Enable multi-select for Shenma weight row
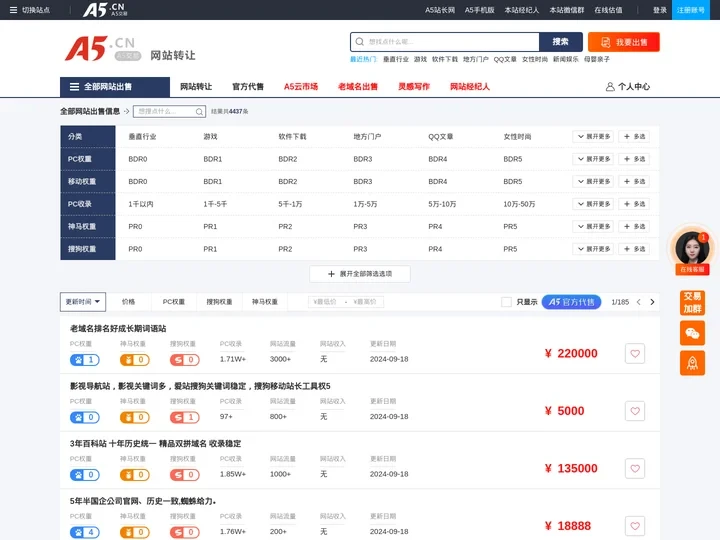Screen dimensions: 720x540 click(x=634, y=226)
